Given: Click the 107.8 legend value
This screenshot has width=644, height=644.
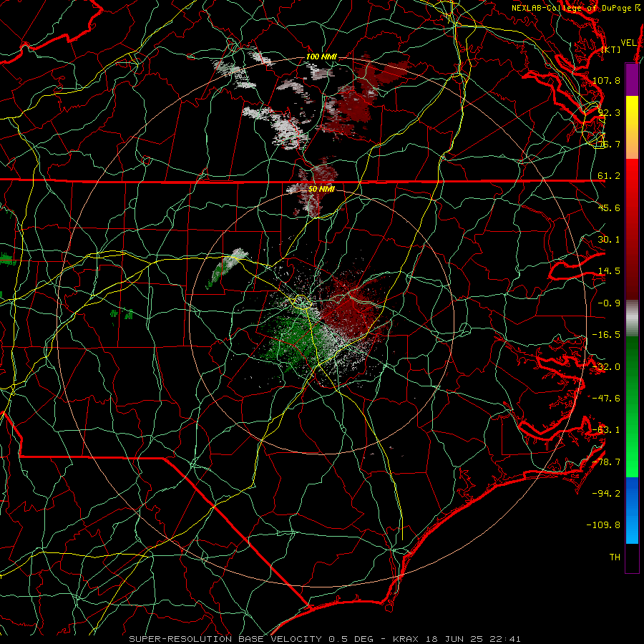Looking at the screenshot, I should coord(606,80).
